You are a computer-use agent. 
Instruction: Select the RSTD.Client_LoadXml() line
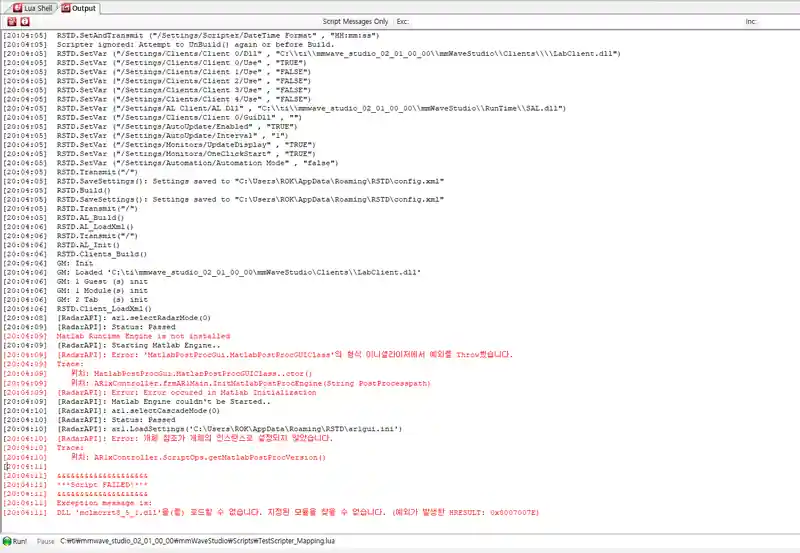click(x=78, y=309)
